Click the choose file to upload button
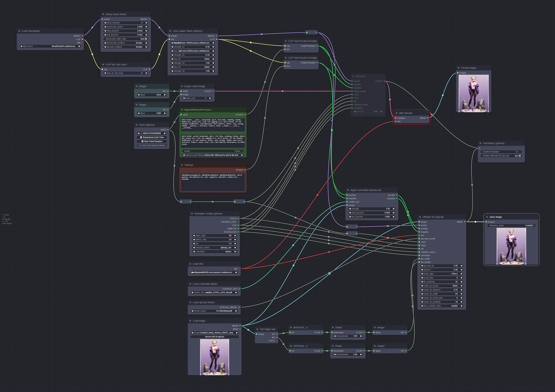The width and height of the screenshot is (555, 392). [x=214, y=337]
